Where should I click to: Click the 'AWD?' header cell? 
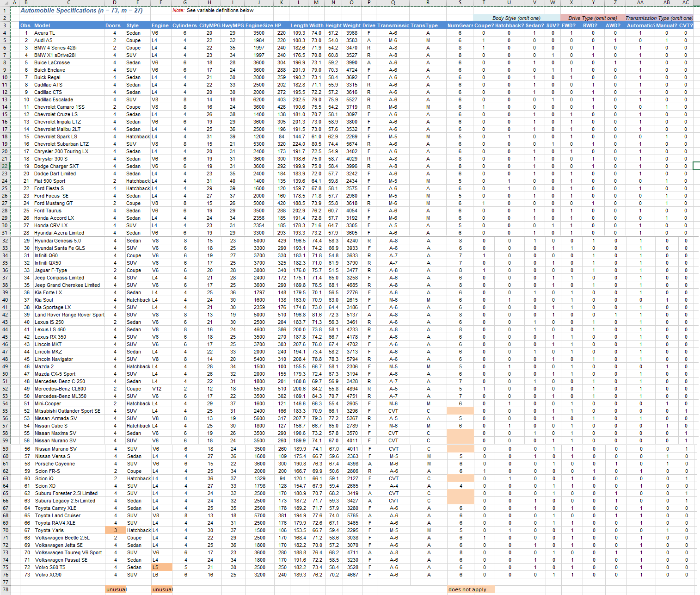click(615, 25)
